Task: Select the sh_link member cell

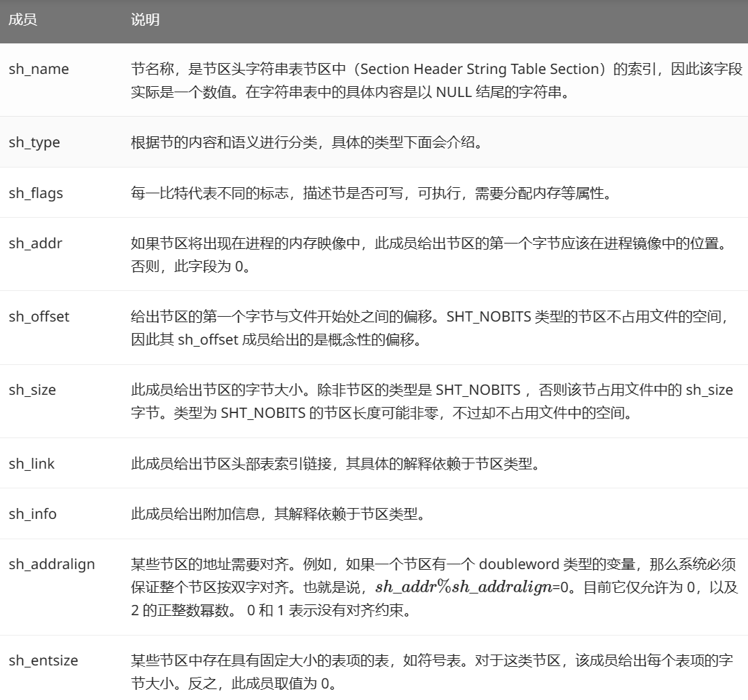Action: (x=31, y=463)
